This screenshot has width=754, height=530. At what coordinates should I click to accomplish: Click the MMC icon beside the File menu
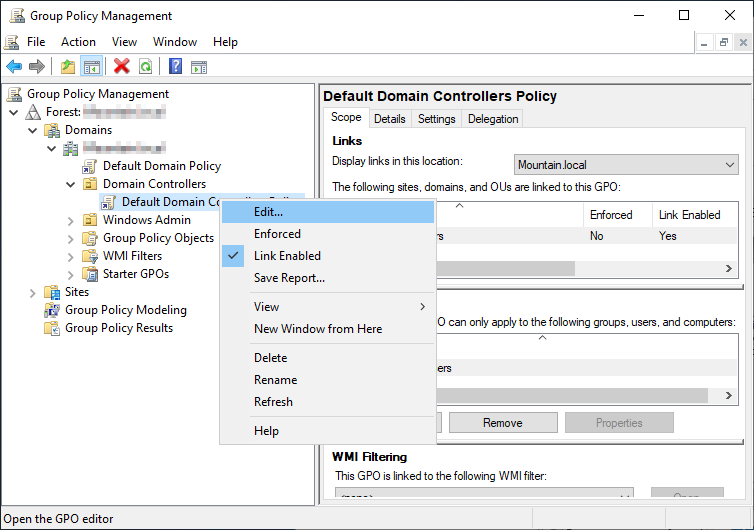(12, 42)
